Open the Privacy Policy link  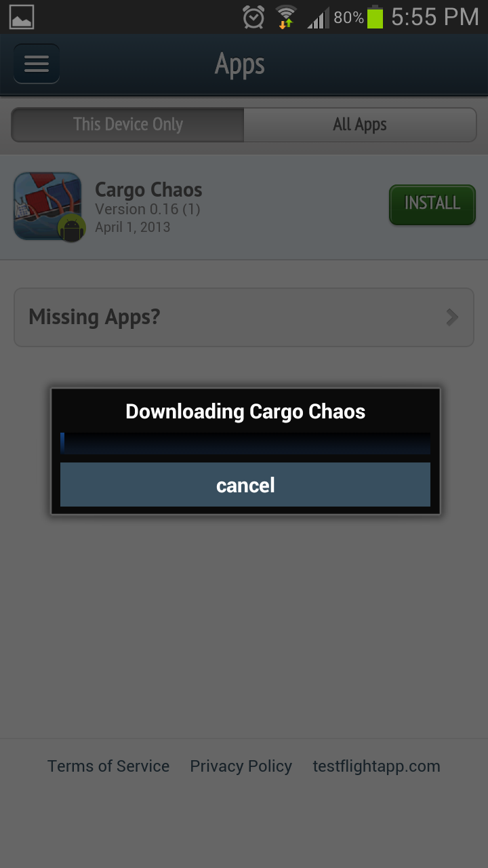[x=241, y=766]
